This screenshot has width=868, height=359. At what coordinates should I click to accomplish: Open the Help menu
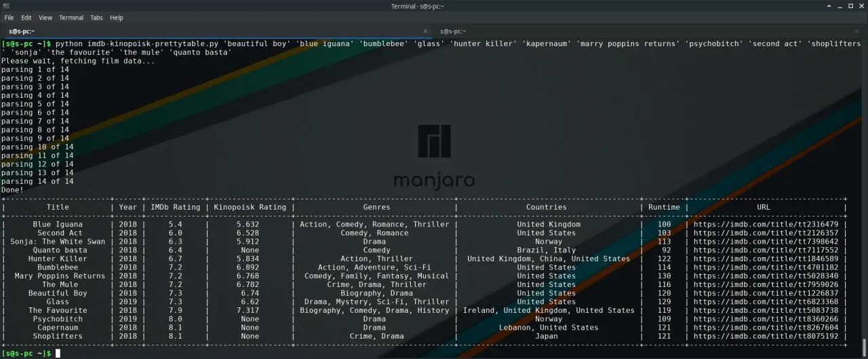(x=117, y=18)
